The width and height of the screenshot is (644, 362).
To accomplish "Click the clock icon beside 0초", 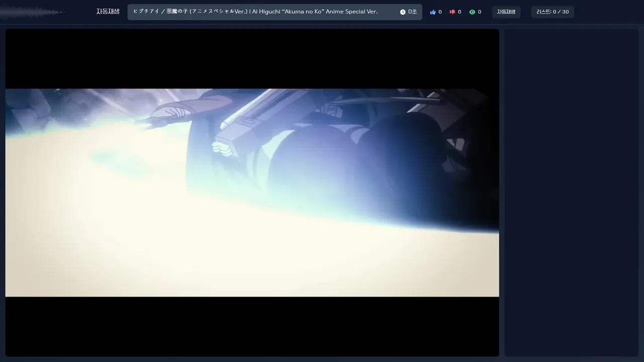I will (x=403, y=12).
